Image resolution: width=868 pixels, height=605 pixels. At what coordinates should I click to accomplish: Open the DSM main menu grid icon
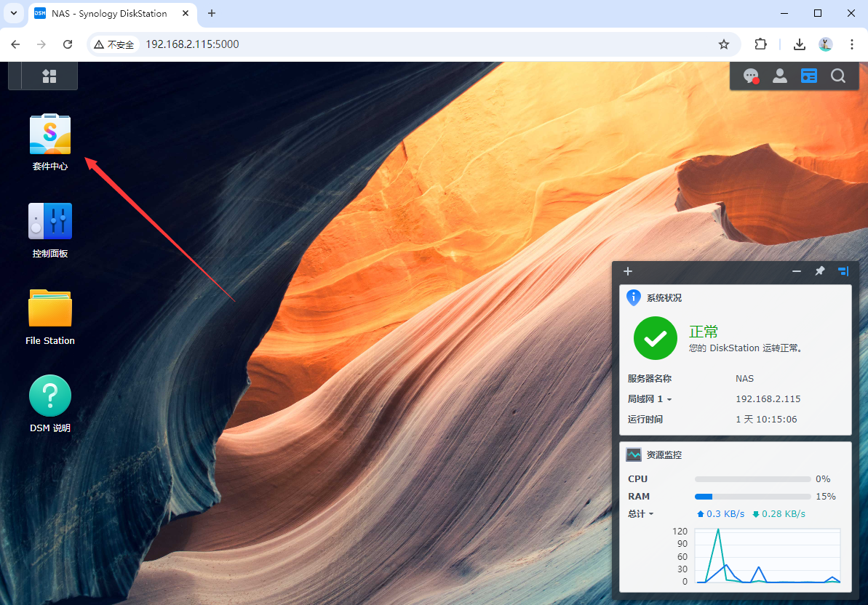point(49,76)
